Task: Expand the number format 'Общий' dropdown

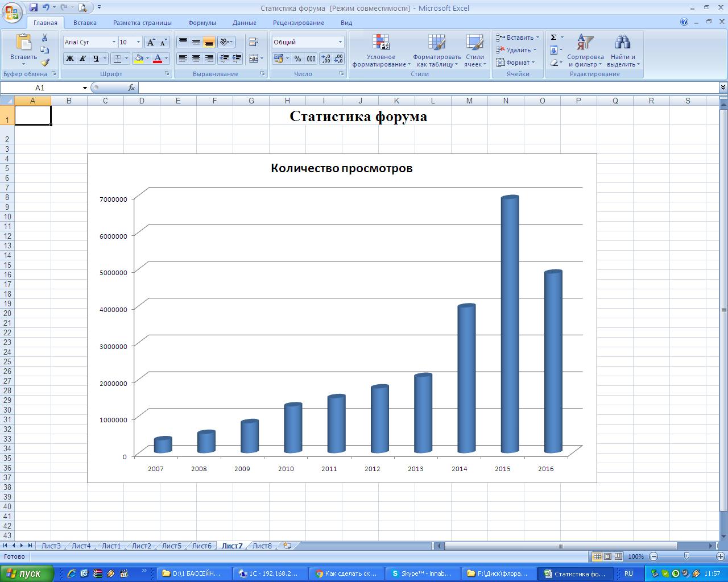Action: pyautogui.click(x=340, y=42)
